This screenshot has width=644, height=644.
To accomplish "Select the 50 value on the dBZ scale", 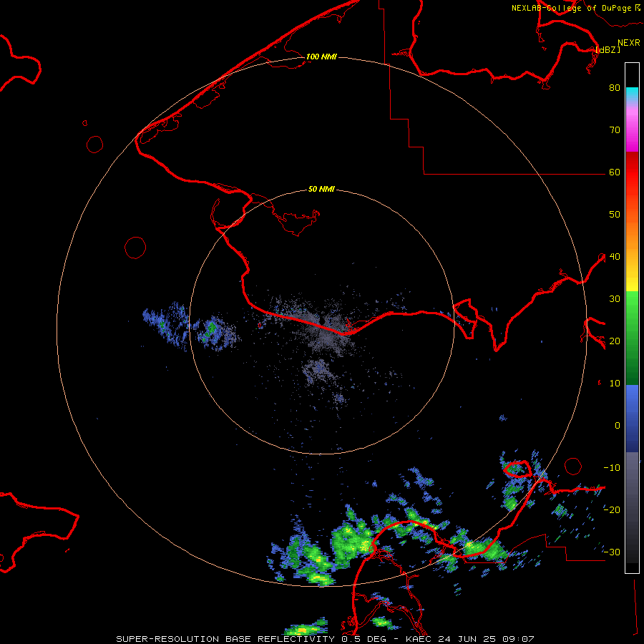I will tap(615, 215).
